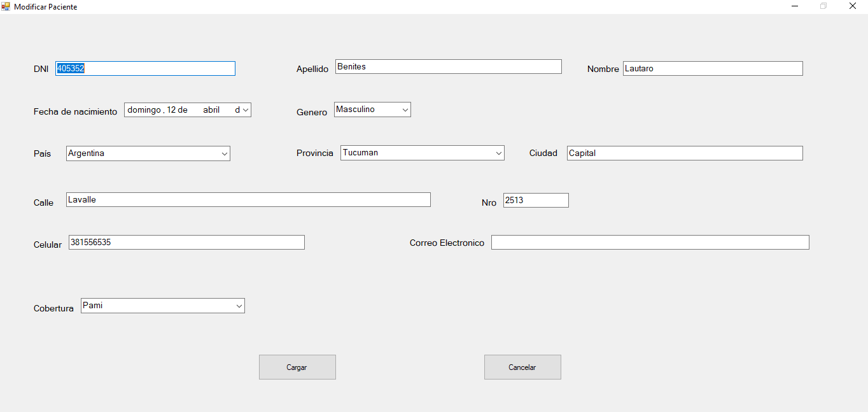868x412 pixels.
Task: Expand the Provincia combo box
Action: click(498, 153)
